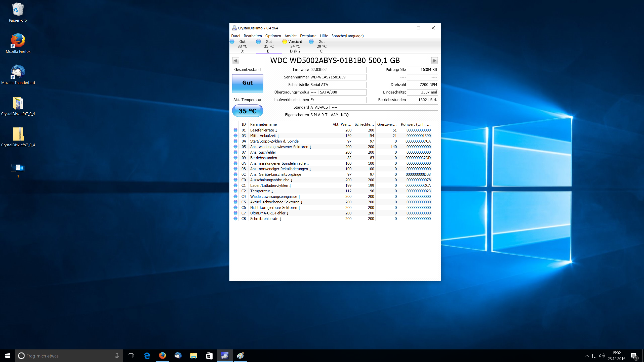Click the Gut health status button
The width and height of the screenshot is (644, 362).
(x=248, y=83)
